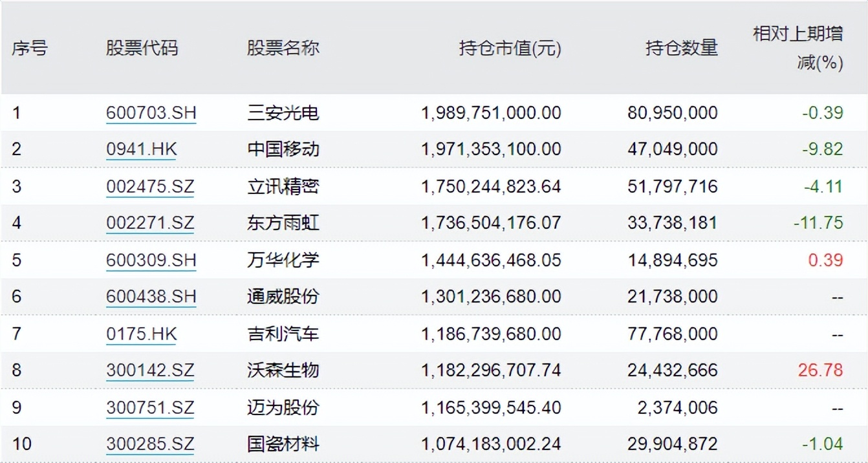Click holding quantity 33,738,181
The width and height of the screenshot is (868, 463).
point(673,223)
